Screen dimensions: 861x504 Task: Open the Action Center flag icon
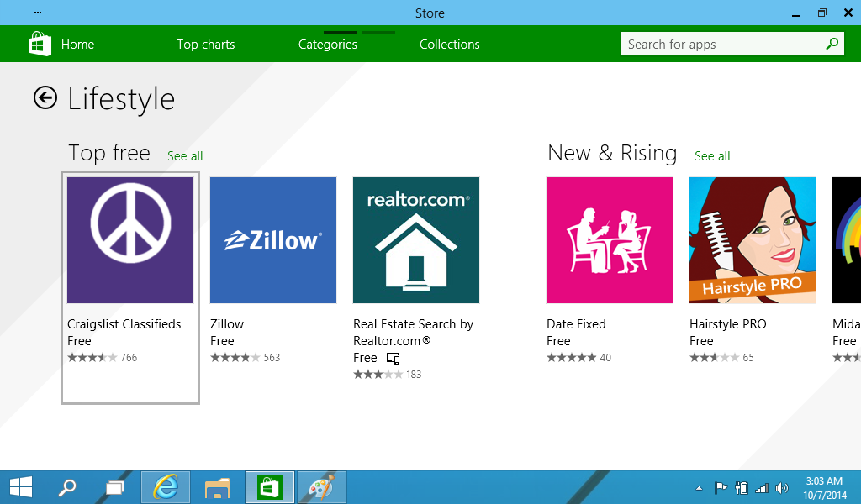point(721,487)
